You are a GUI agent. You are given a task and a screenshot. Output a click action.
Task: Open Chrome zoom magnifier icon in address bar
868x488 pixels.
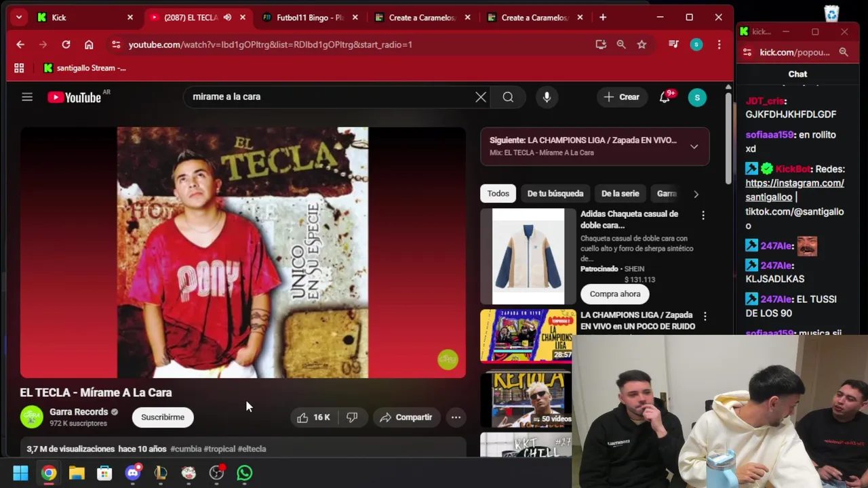point(621,44)
